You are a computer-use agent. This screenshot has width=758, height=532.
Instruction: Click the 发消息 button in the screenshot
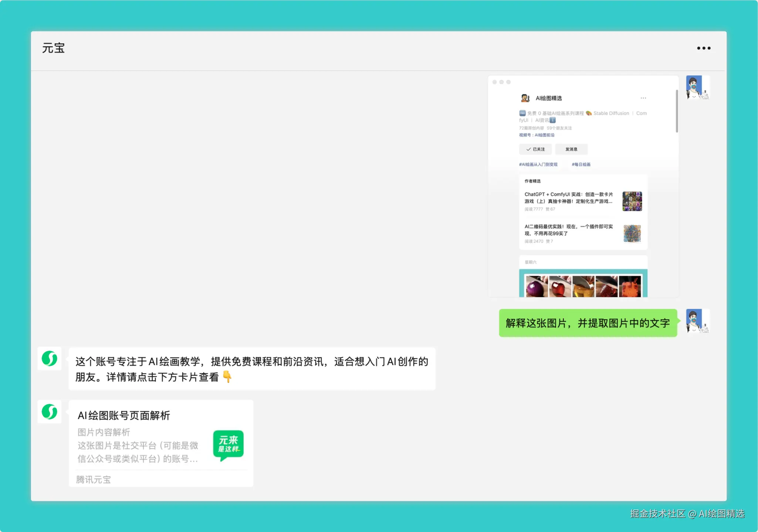pyautogui.click(x=571, y=149)
